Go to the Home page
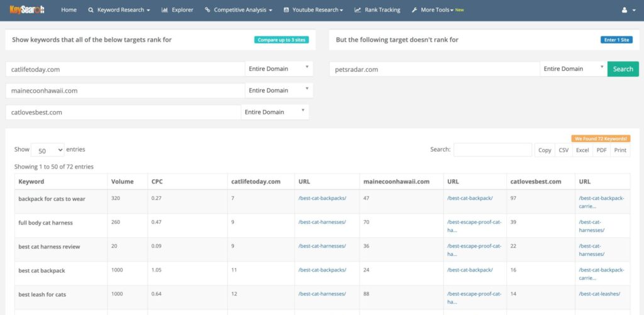The image size is (644, 315). tap(69, 10)
